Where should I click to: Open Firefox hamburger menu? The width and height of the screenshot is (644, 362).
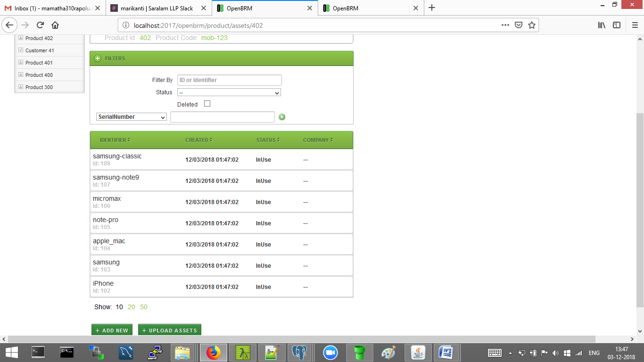click(635, 25)
